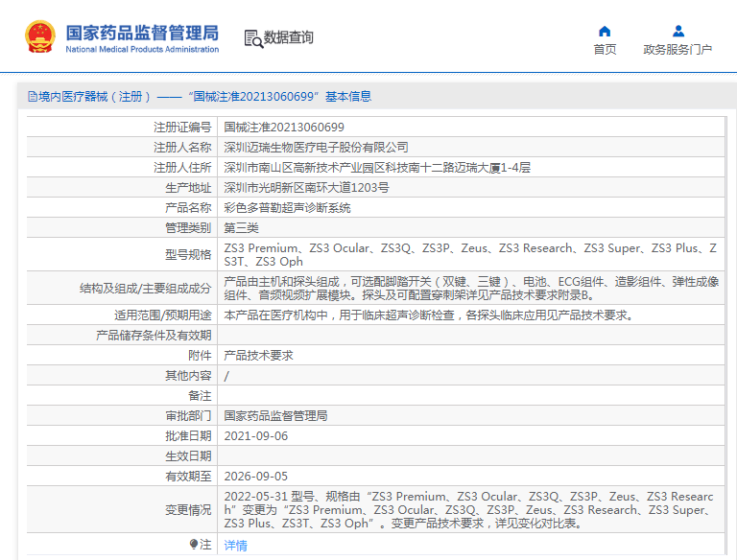This screenshot has width=737, height=560.
Task: Select intended use text 本产品在医疗机构中
Action: (x=429, y=315)
